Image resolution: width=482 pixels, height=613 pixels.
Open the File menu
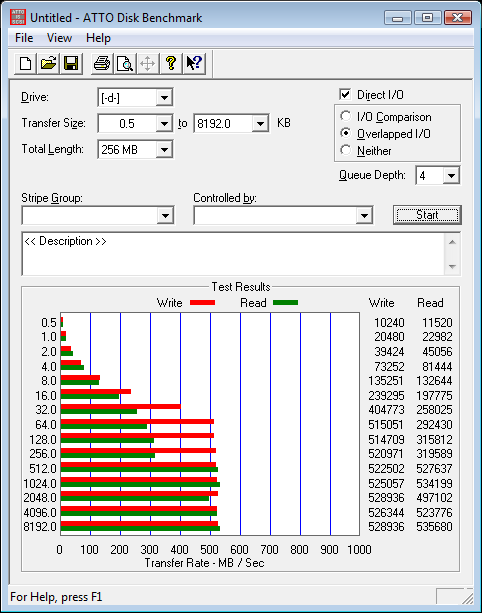click(24, 38)
